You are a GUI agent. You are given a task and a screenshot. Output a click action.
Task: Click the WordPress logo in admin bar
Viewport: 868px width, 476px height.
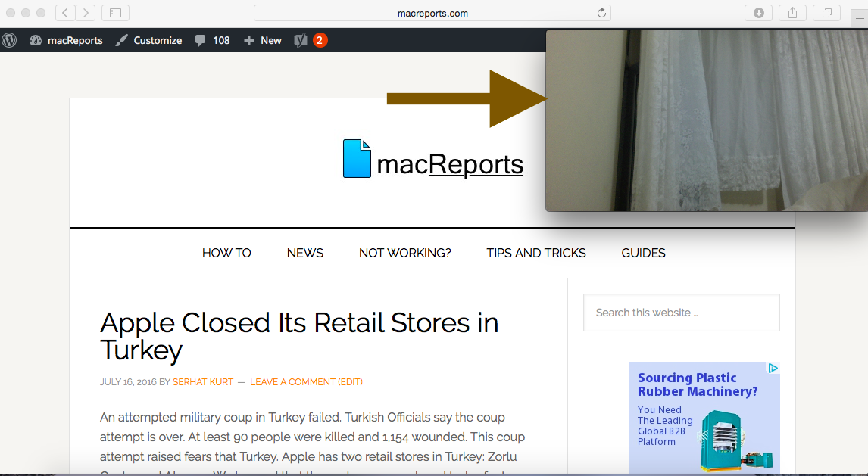9,40
